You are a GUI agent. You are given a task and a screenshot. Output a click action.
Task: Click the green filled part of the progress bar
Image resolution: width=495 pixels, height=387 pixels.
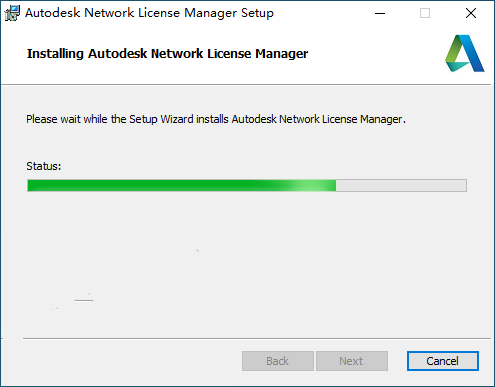[182, 185]
